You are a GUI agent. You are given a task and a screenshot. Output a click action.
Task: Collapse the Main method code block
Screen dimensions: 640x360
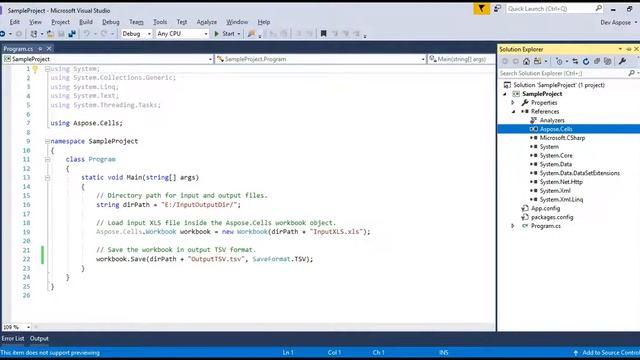(x=47, y=178)
